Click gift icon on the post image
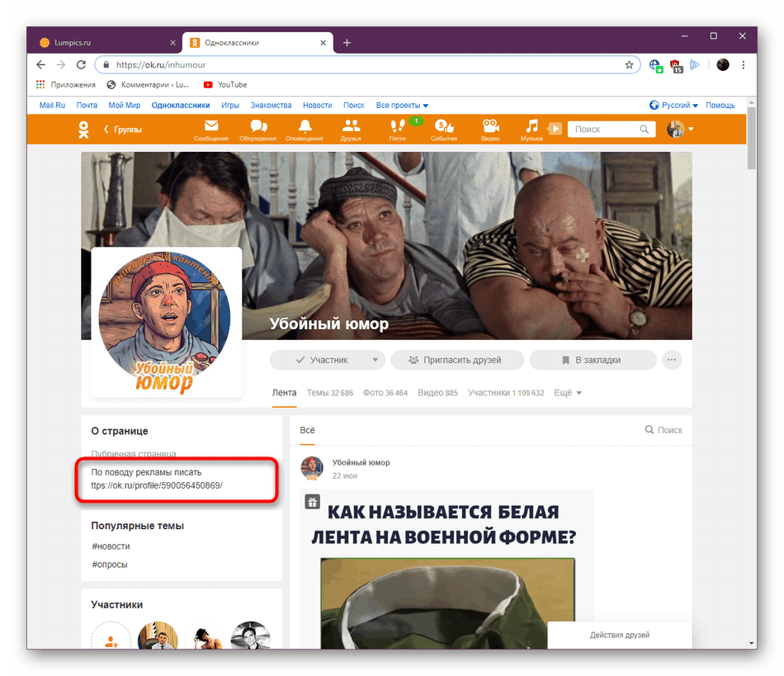 (313, 503)
